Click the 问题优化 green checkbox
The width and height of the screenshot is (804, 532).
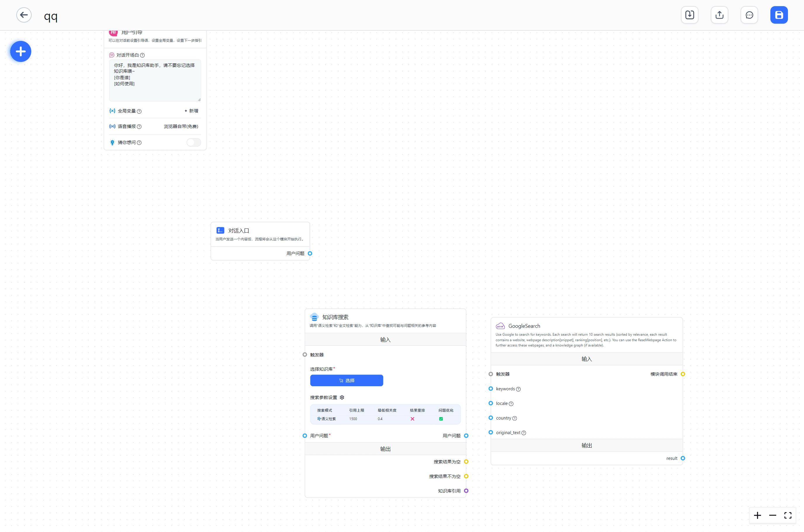tap(441, 419)
